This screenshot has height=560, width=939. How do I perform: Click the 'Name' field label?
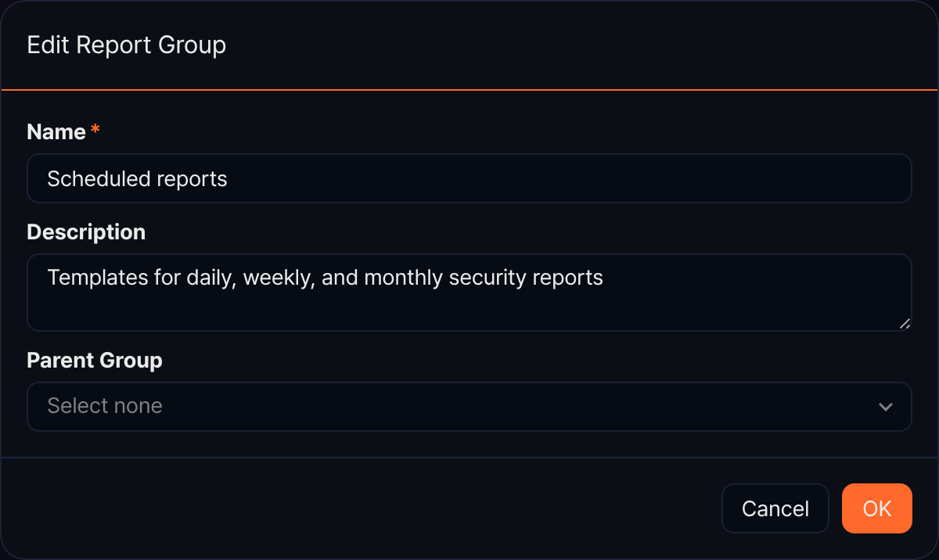click(56, 132)
